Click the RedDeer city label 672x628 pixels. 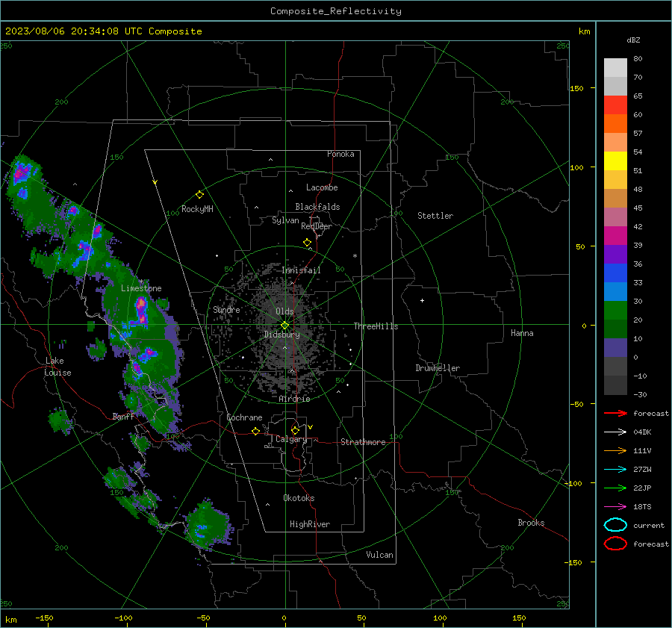pos(317,226)
